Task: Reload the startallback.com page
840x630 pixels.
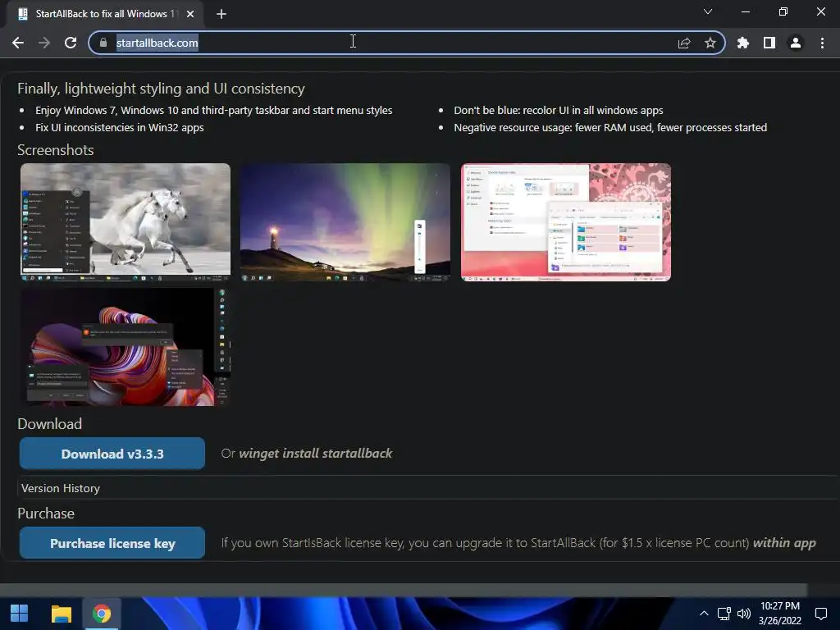Action: click(x=71, y=43)
